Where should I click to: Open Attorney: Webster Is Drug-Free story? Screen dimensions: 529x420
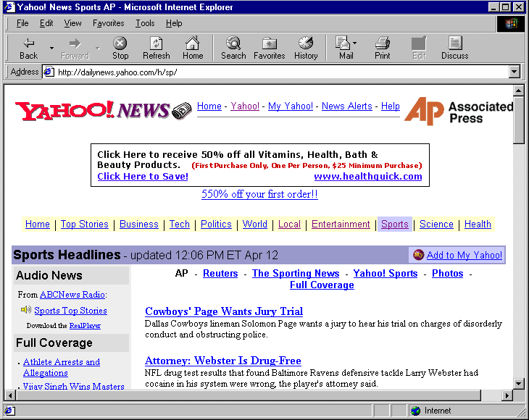pyautogui.click(x=223, y=361)
